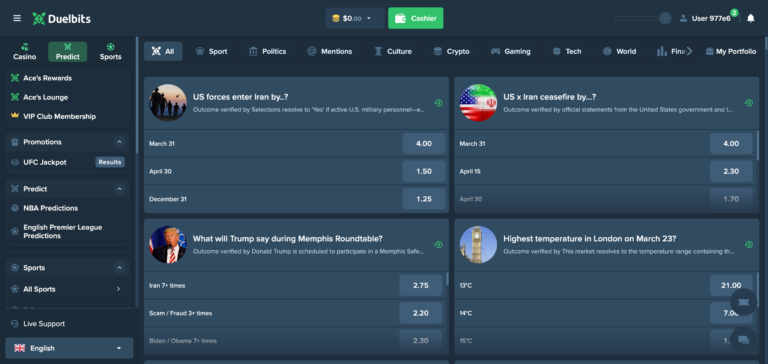
Task: Collapse the Sports sidebar section
Action: pos(119,268)
